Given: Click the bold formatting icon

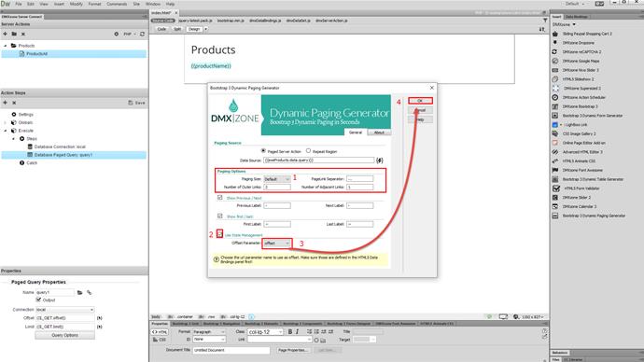Looking at the screenshot, I should 290,331.
